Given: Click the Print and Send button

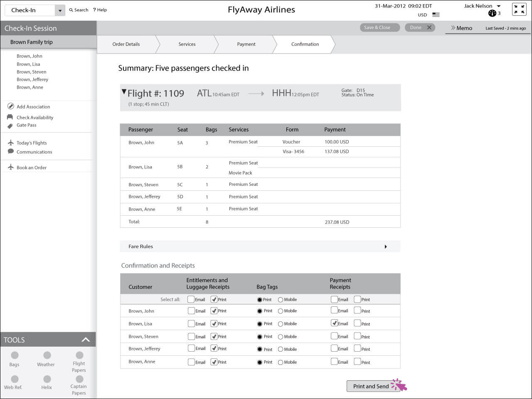Looking at the screenshot, I should pos(372,386).
